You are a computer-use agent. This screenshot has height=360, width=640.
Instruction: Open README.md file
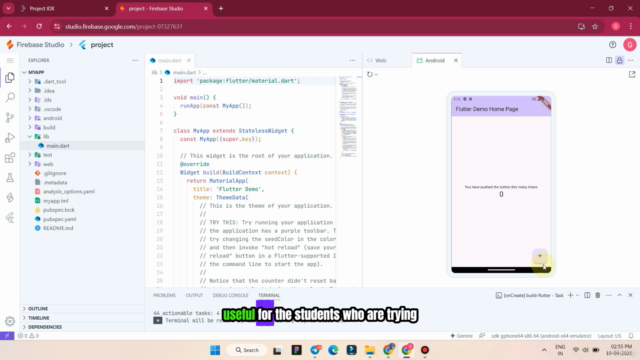(58, 228)
